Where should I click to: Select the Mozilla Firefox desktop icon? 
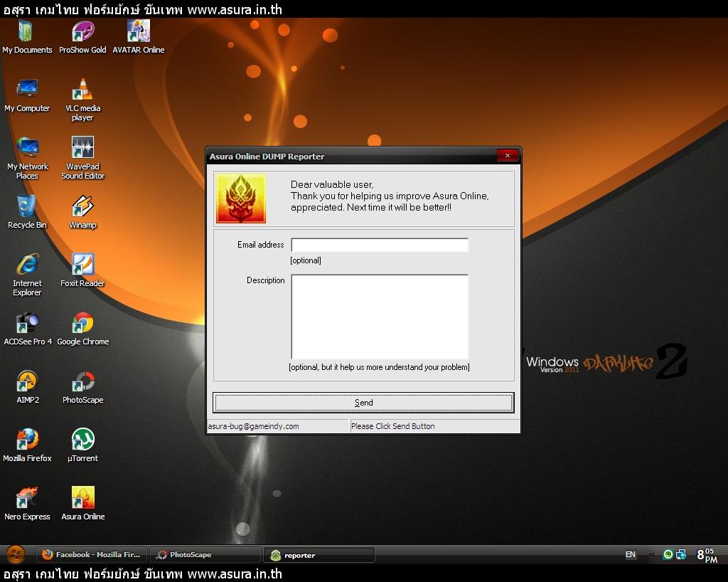(x=28, y=445)
